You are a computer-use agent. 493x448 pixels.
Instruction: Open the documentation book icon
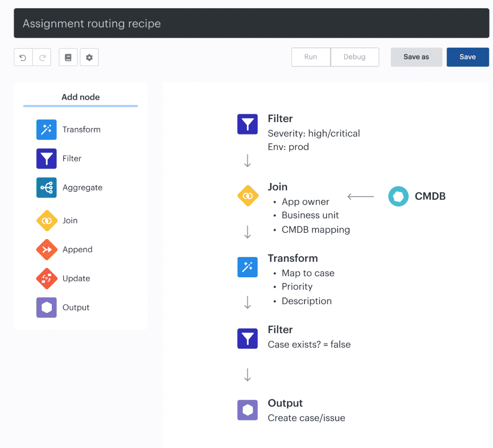click(68, 57)
